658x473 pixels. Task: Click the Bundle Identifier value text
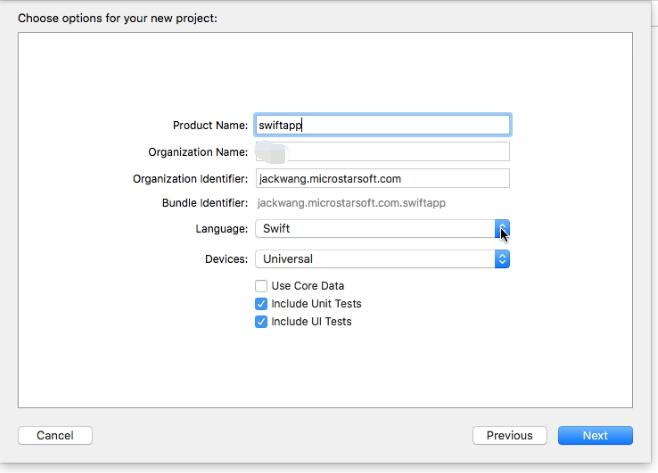coord(351,203)
